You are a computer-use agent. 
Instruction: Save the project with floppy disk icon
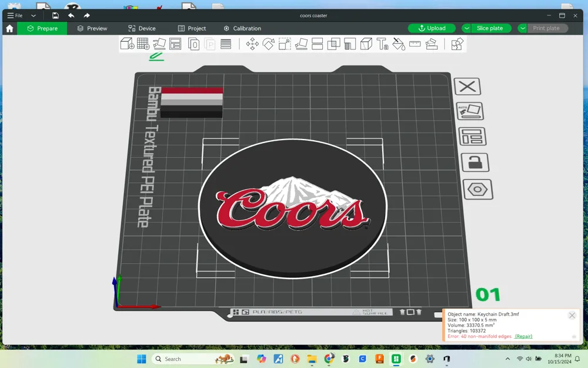[55, 15]
